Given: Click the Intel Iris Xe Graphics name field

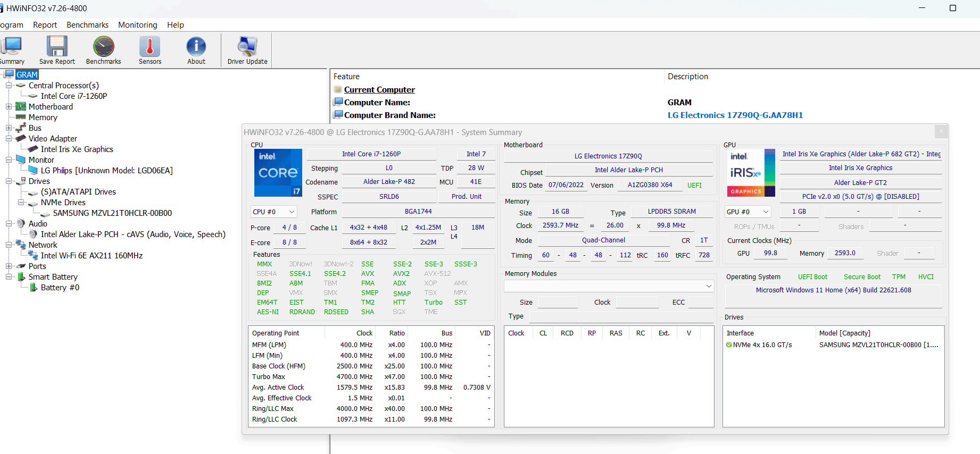Looking at the screenshot, I should point(860,168).
